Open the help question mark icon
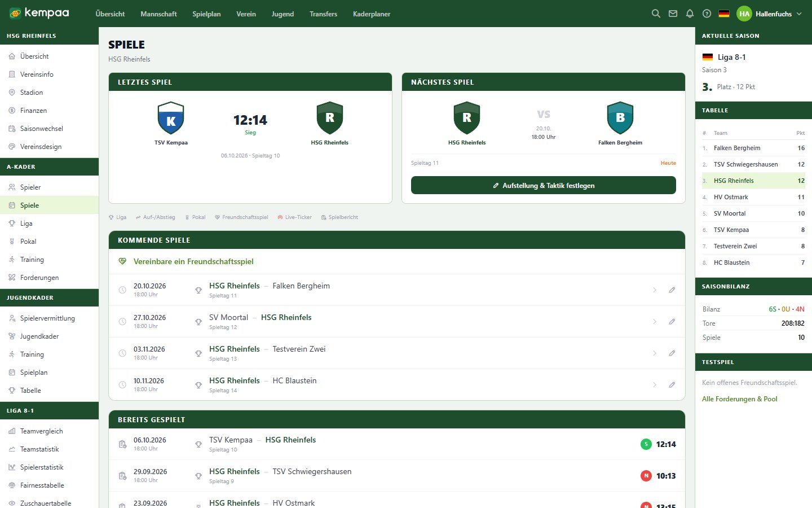812x508 pixels. pos(707,14)
